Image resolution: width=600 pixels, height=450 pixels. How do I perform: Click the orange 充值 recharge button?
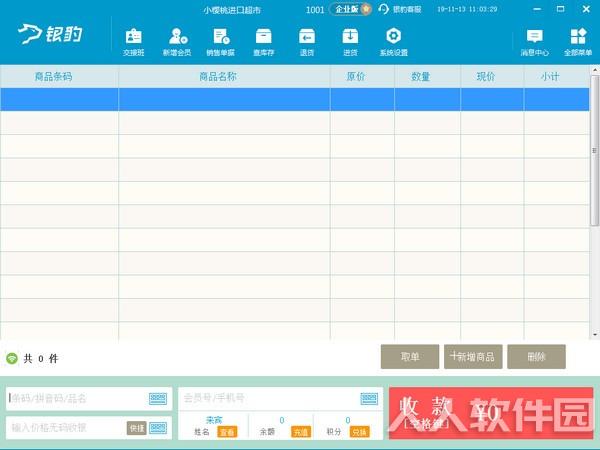[301, 432]
